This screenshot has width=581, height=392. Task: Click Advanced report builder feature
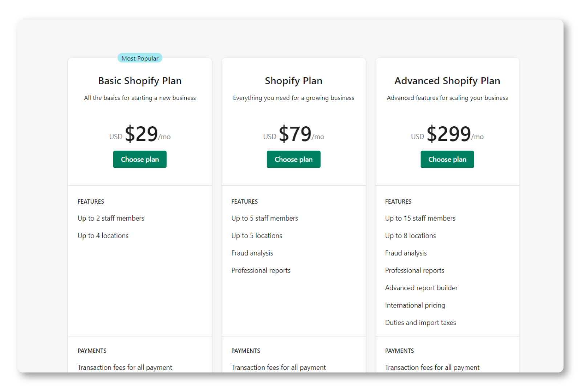pos(421,288)
